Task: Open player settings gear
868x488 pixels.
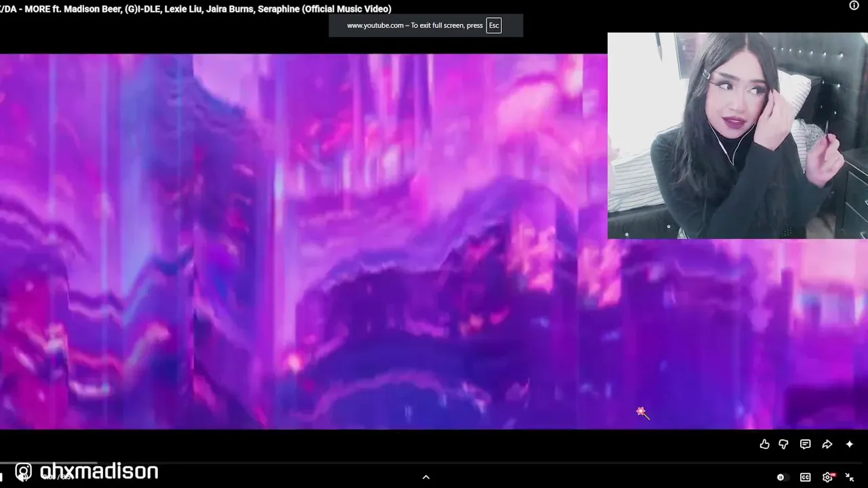Action: (x=827, y=477)
